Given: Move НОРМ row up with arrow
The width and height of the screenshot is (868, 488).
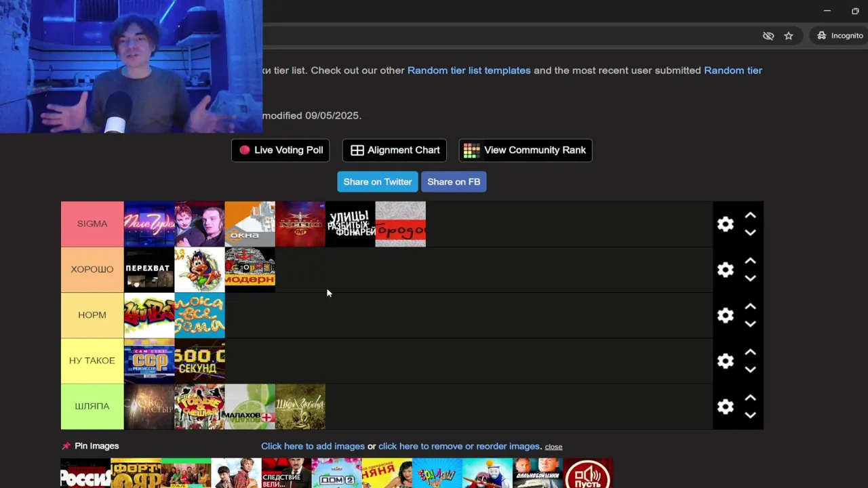Looking at the screenshot, I should [750, 306].
